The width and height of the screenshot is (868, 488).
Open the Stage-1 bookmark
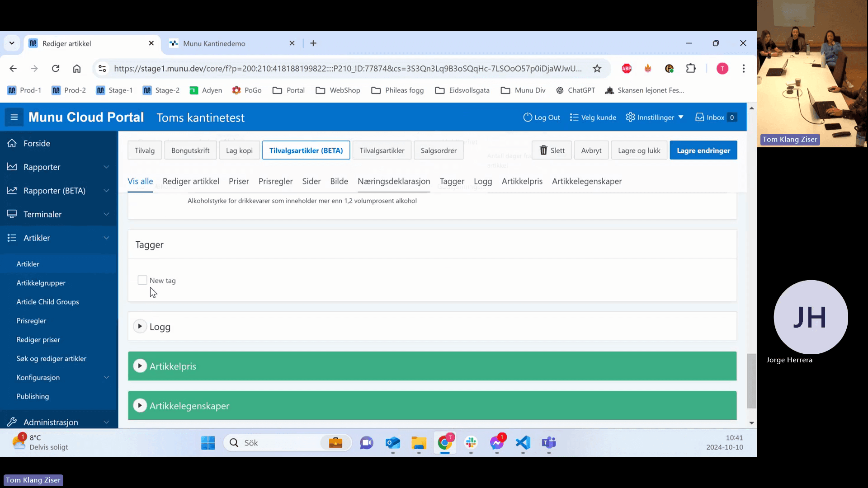114,90
